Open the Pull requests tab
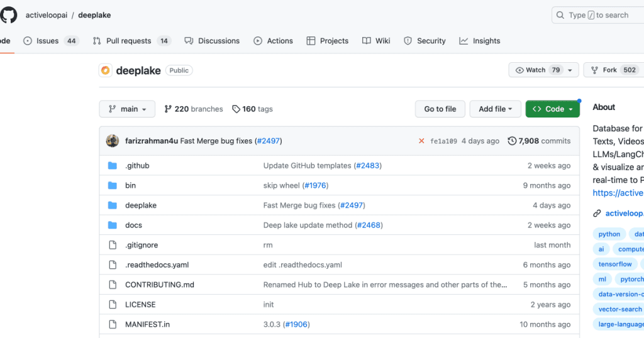The width and height of the screenshot is (644, 338). coord(132,41)
